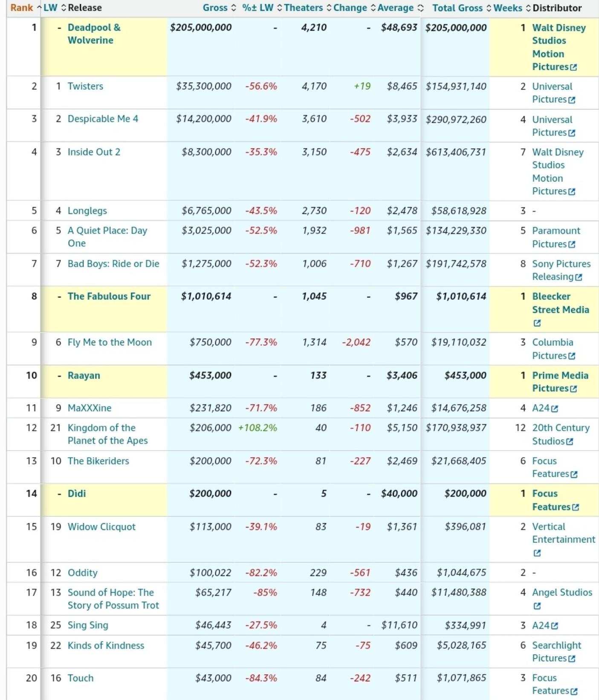Open Raayan release link
599x700 pixels.
click(x=84, y=375)
